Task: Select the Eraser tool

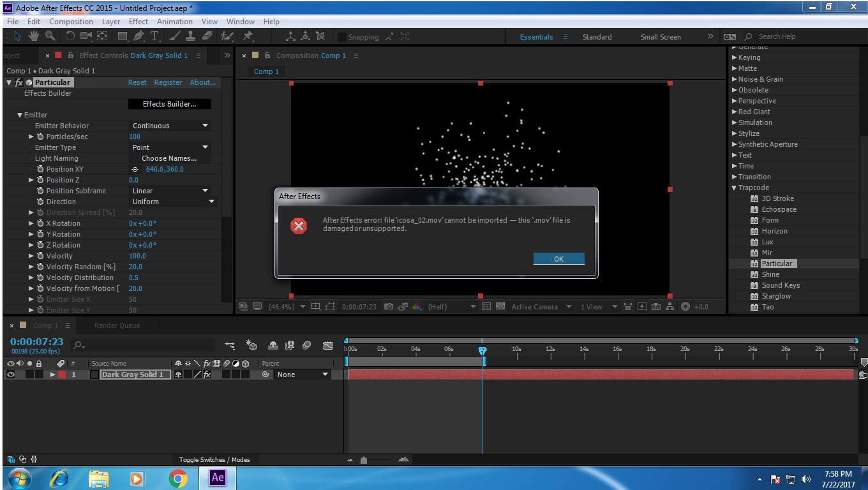Action: click(207, 36)
